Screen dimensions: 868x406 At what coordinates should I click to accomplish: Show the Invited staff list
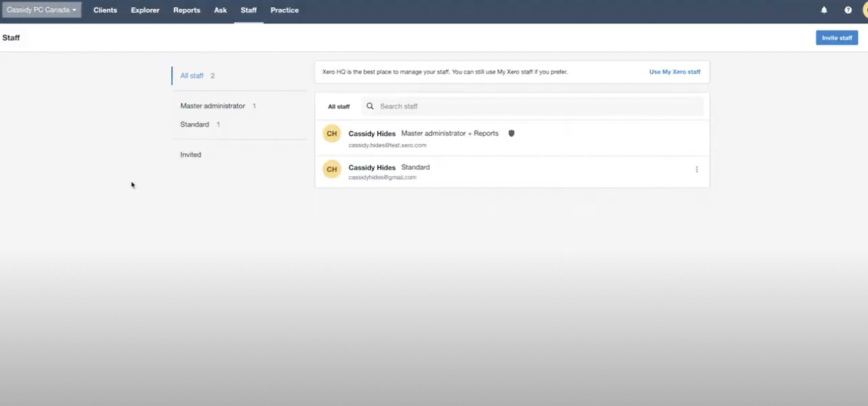click(x=191, y=155)
